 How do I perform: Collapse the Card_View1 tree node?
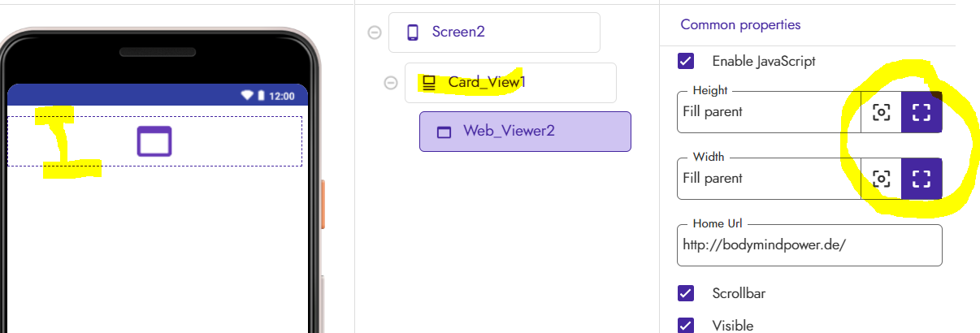[x=390, y=83]
